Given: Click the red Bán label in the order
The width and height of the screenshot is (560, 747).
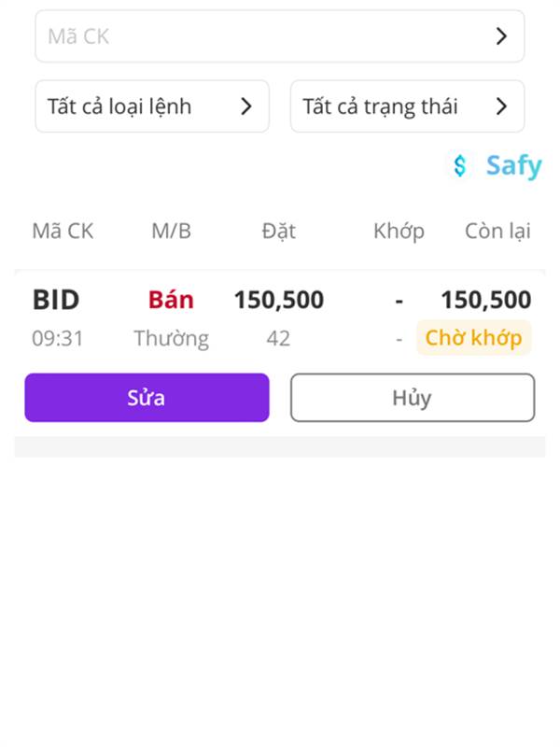Looking at the screenshot, I should (x=171, y=300).
